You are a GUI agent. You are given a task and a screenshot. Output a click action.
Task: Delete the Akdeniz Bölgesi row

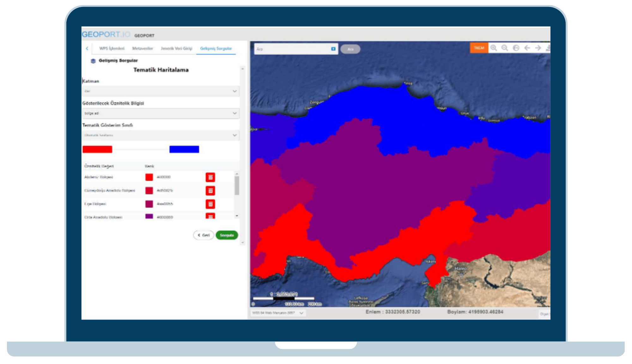210,177
